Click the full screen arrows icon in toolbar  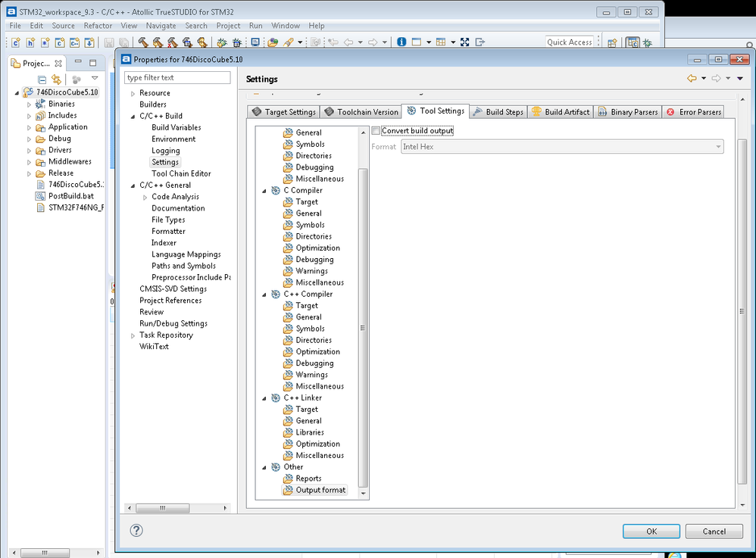[x=465, y=42]
